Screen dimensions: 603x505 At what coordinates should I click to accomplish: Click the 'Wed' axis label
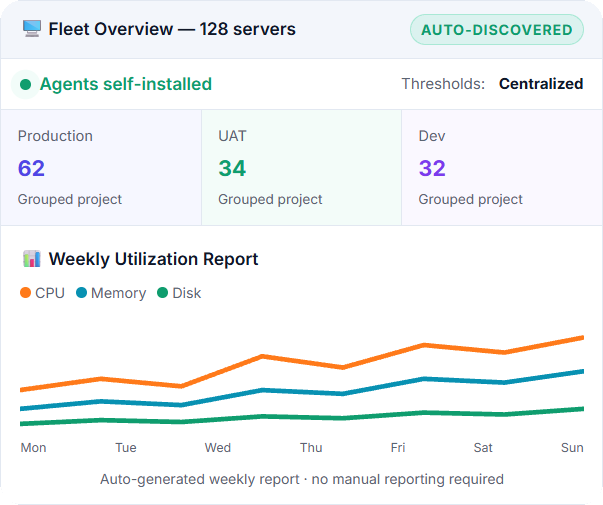218,448
